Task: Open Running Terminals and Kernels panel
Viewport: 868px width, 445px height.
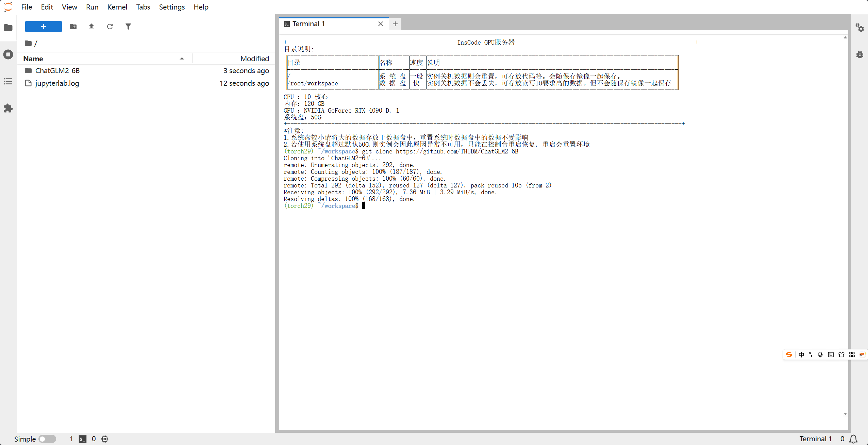Action: (x=8, y=54)
